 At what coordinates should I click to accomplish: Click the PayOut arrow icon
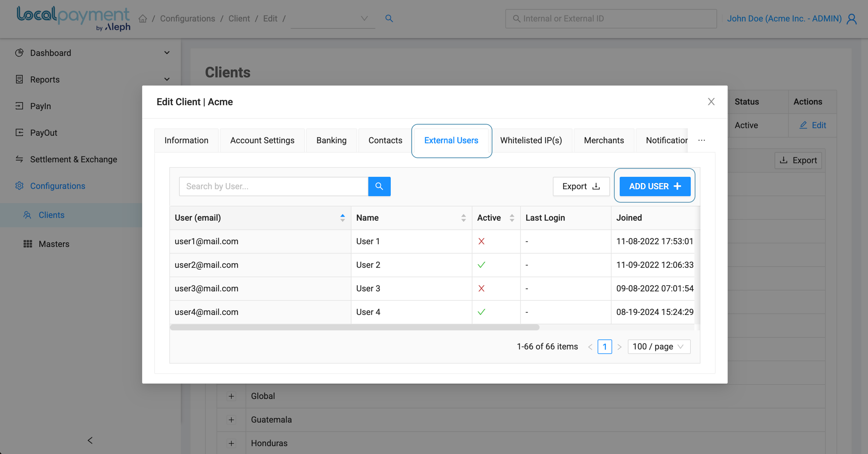(x=19, y=133)
